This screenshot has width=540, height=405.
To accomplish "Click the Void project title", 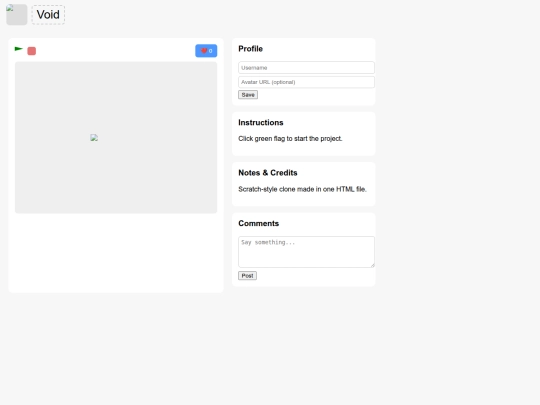I will coord(48,15).
